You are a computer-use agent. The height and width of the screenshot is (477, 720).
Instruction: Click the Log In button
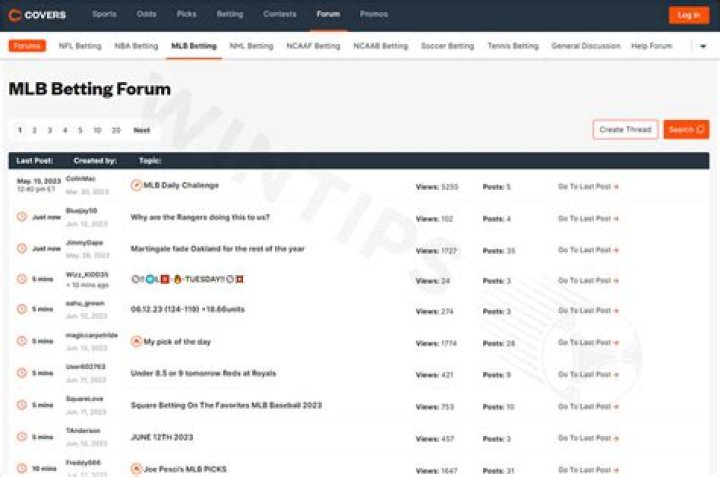[688, 15]
